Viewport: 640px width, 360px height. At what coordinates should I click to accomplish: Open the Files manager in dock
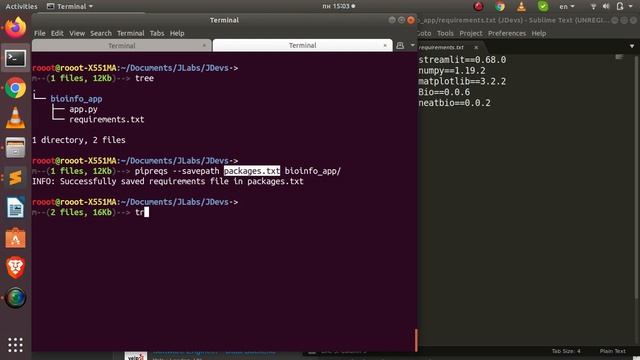[x=16, y=148]
